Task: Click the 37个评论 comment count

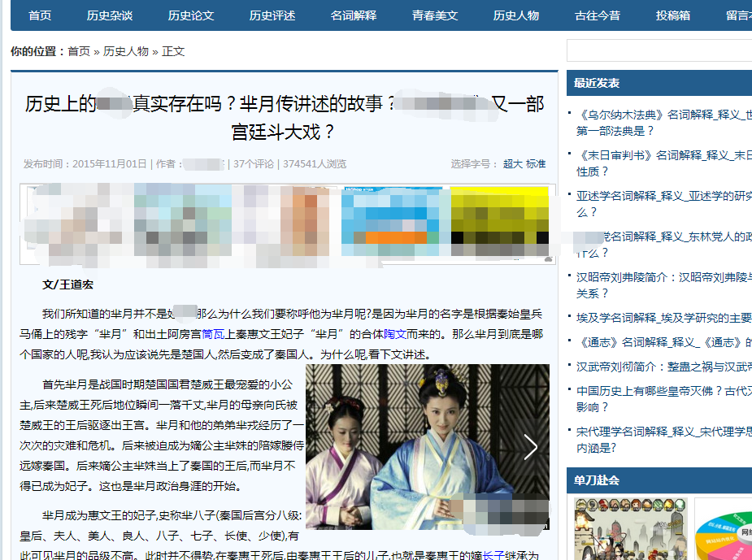Action: 253,164
